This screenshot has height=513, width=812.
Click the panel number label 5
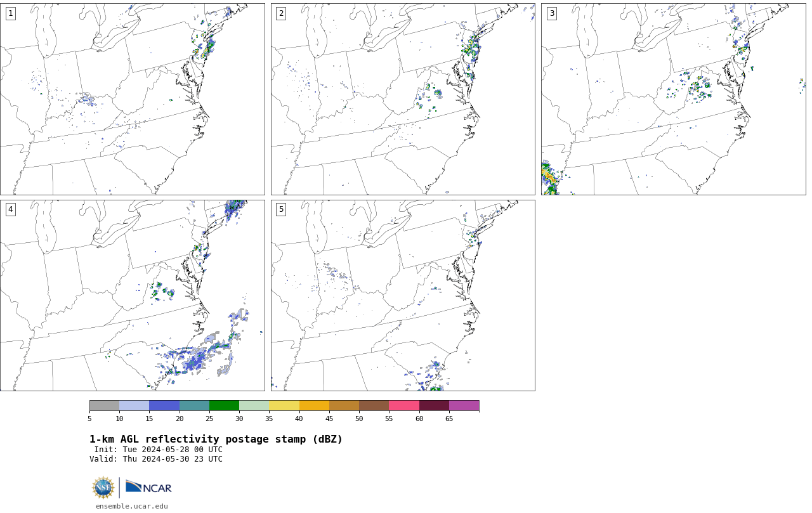281,209
